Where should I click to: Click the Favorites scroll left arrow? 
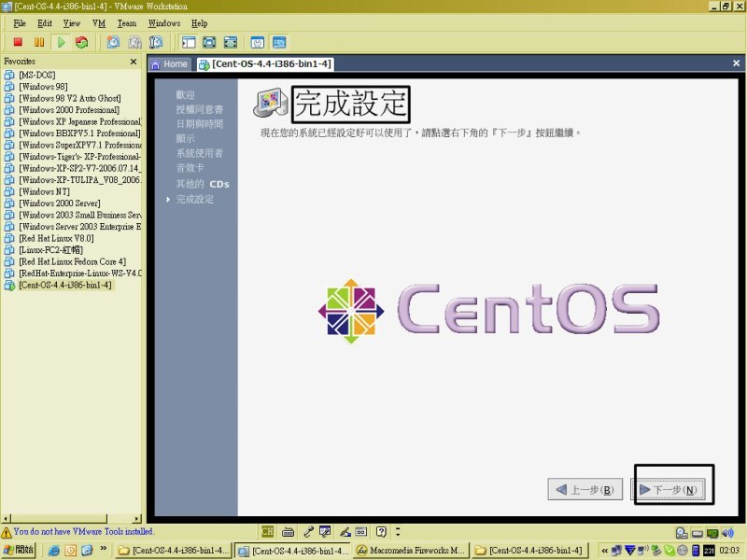(6, 518)
